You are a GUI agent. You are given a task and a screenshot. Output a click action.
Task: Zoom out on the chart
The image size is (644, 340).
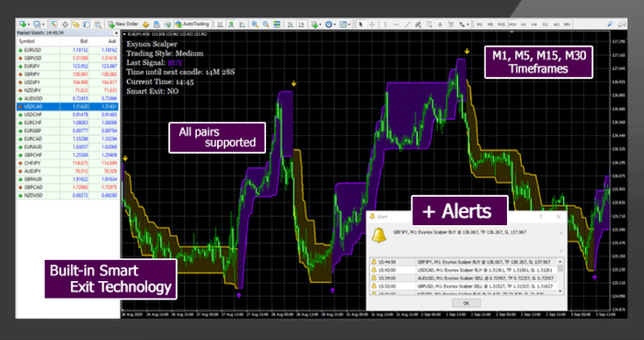point(266,24)
